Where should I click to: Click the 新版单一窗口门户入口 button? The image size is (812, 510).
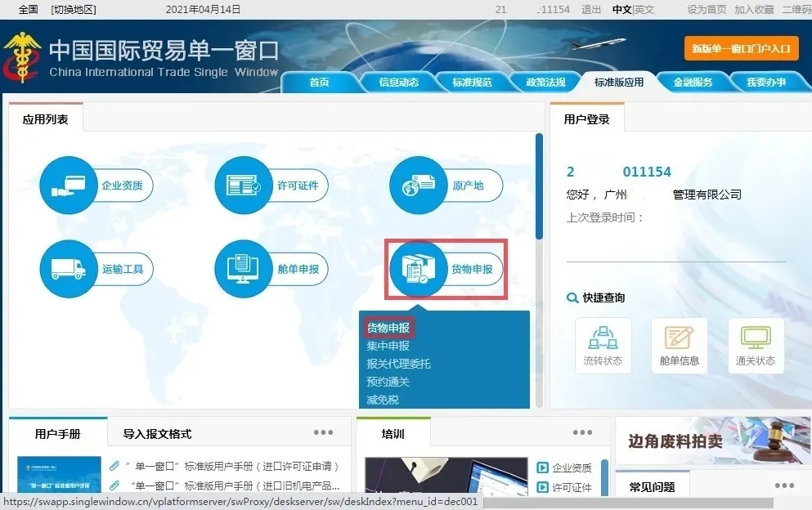pos(741,48)
